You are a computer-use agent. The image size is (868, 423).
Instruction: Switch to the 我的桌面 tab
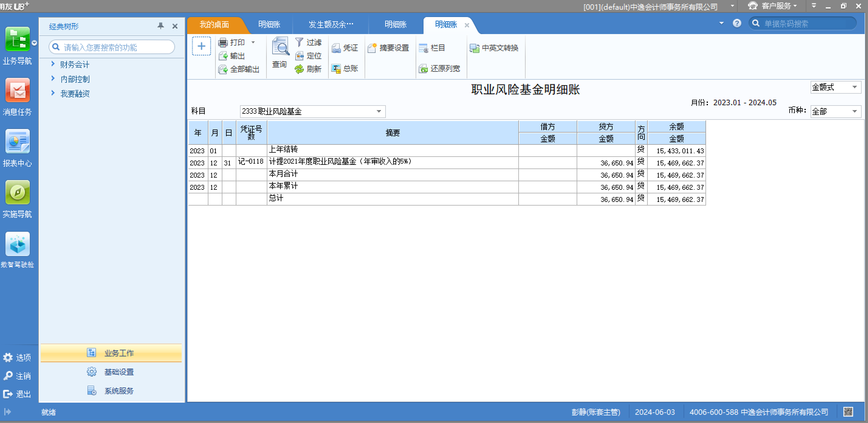pos(214,25)
